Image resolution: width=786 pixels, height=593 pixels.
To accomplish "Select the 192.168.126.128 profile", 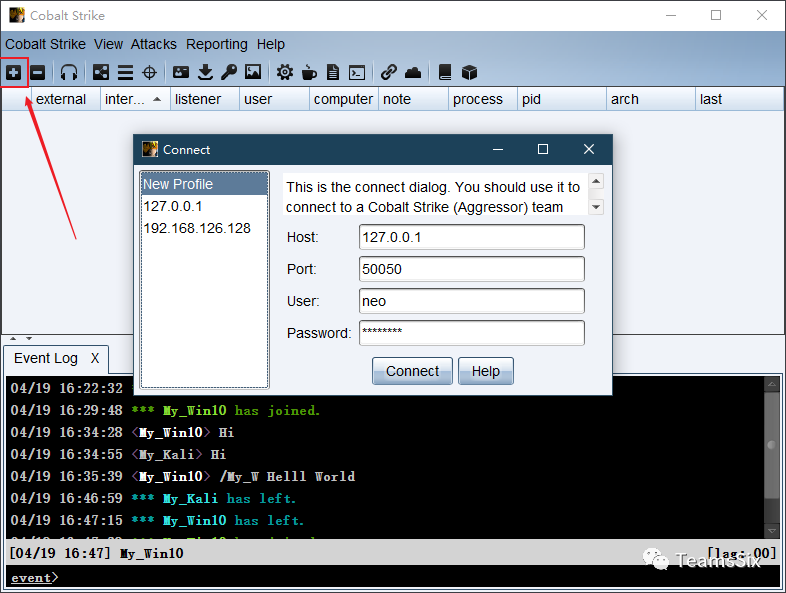I will [x=205, y=228].
